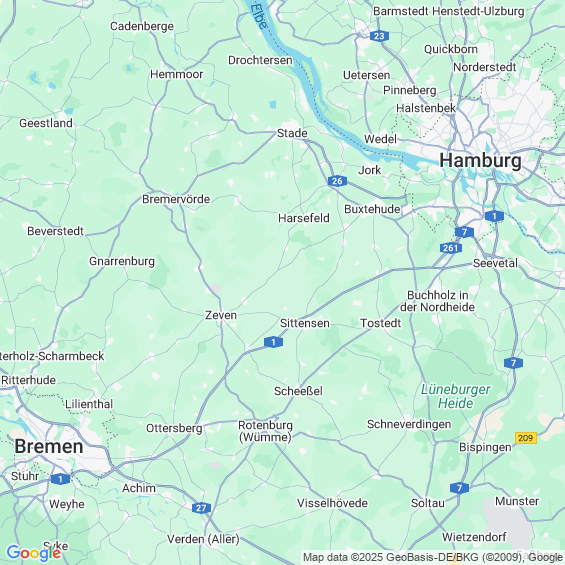Image resolution: width=565 pixels, height=565 pixels.
Task: Open the Google logo link
Action: pyautogui.click(x=34, y=553)
